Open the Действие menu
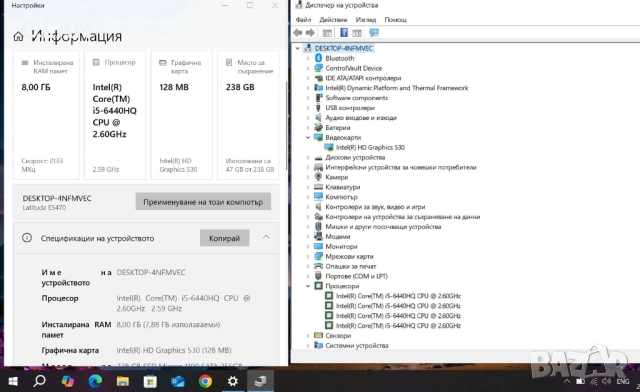 (x=333, y=20)
